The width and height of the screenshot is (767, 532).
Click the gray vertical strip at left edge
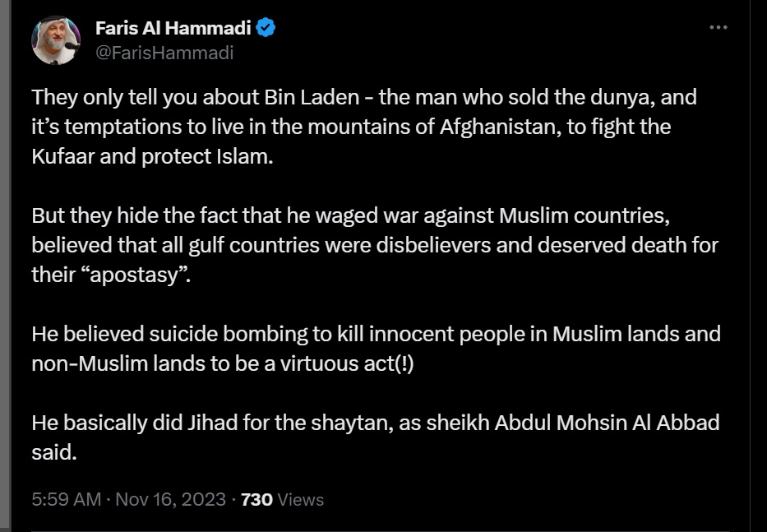(5, 266)
